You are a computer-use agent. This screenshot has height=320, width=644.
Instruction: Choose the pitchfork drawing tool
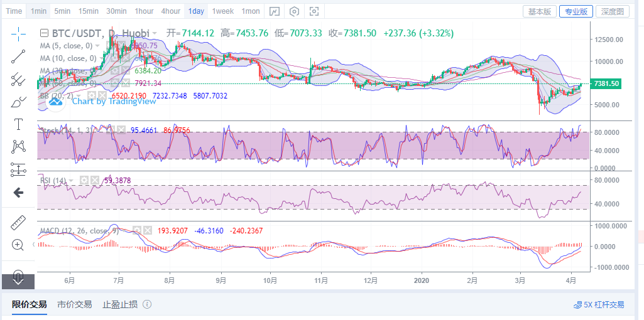18,79
